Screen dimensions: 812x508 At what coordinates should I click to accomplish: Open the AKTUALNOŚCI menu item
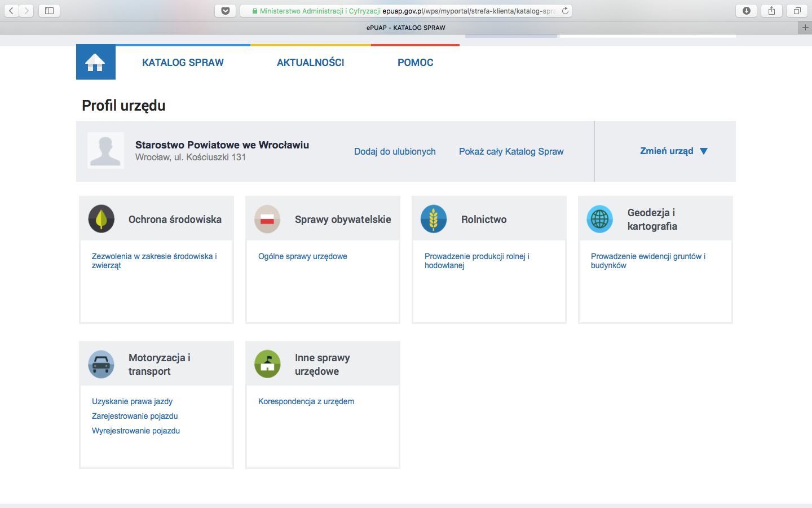[x=310, y=63]
